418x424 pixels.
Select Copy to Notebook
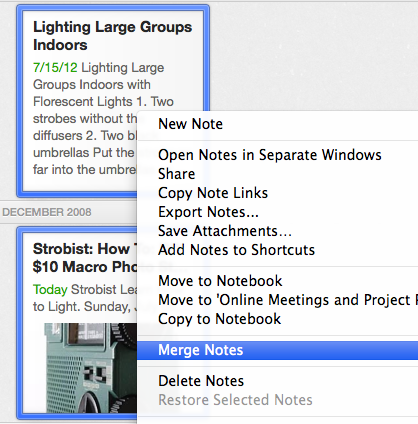277,319
